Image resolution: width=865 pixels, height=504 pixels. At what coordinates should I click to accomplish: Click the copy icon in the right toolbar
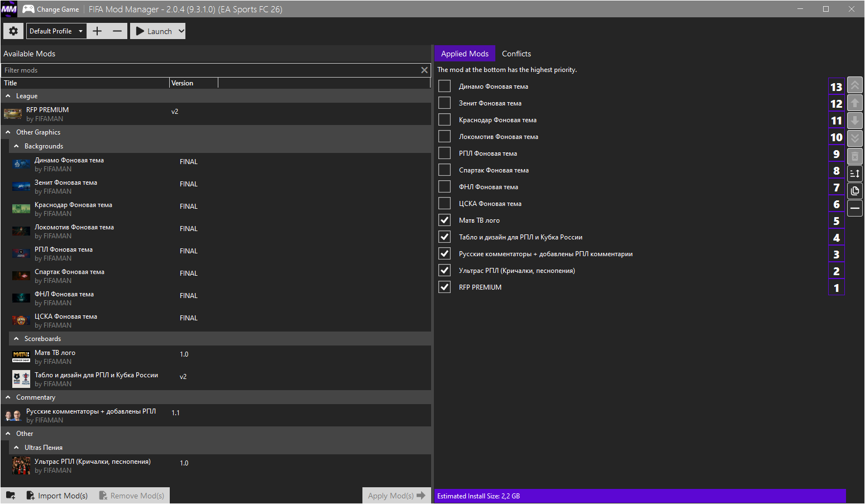854,191
